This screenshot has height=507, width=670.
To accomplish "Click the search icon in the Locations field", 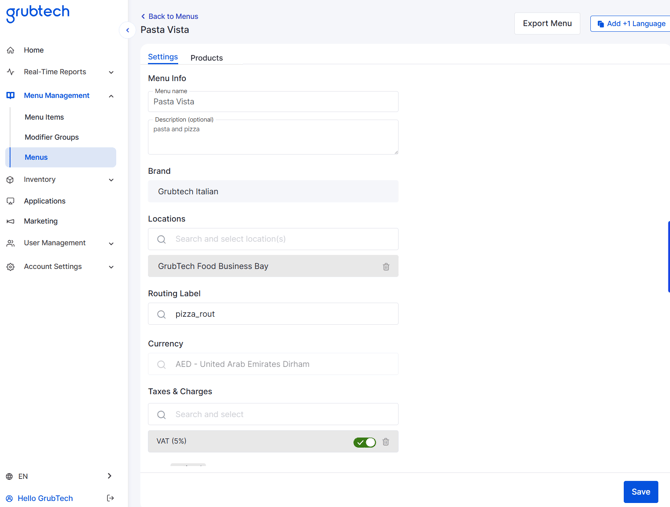I will [161, 239].
